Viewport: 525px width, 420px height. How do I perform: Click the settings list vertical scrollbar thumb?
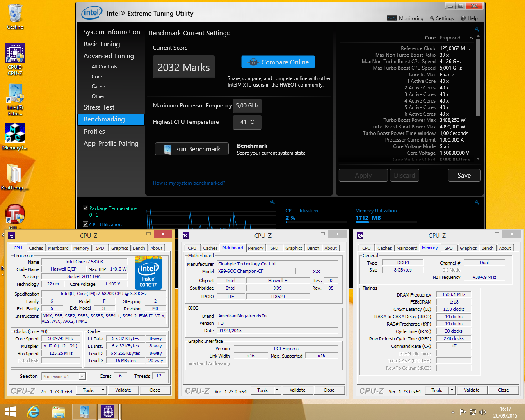[x=478, y=78]
